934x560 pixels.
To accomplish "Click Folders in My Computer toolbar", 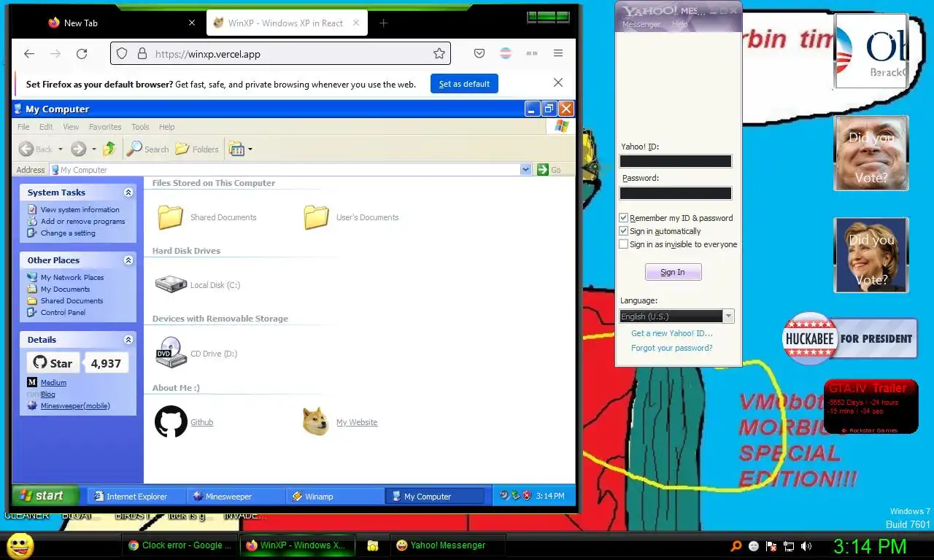I will (197, 149).
